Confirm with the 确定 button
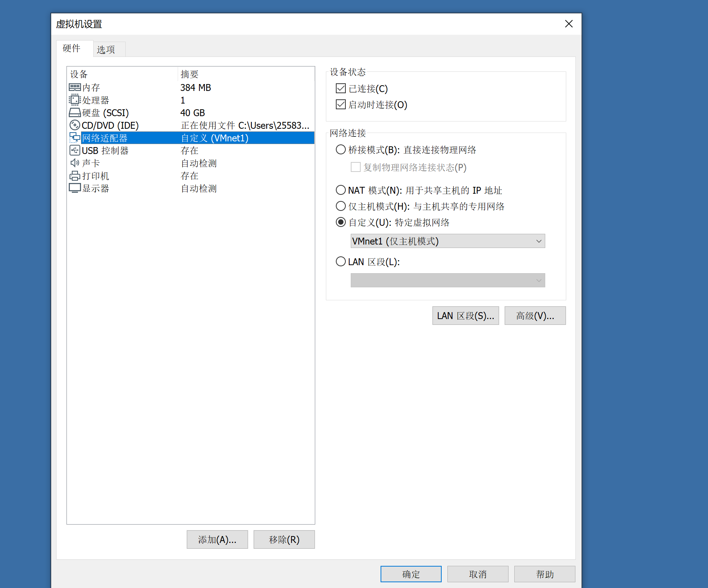Screen dimensions: 708x588 pos(411,574)
